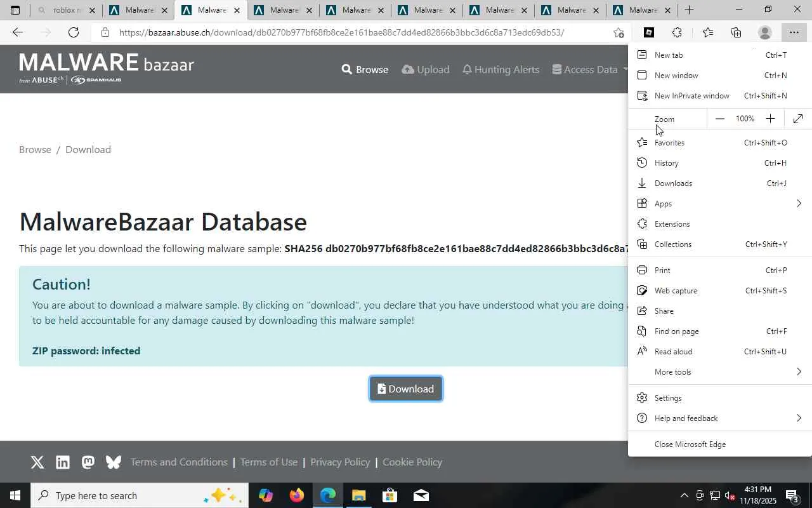Select Read aloud from the menu
The image size is (812, 508).
pos(720,352)
